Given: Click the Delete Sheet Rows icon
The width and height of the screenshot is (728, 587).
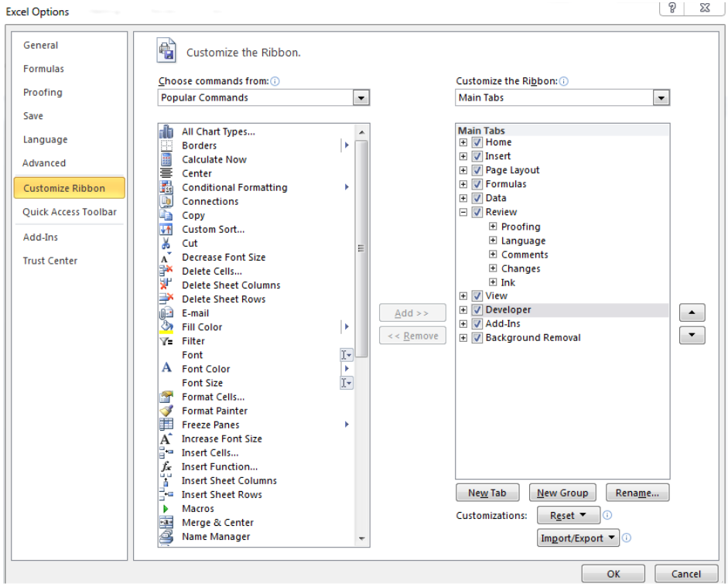Looking at the screenshot, I should point(166,299).
